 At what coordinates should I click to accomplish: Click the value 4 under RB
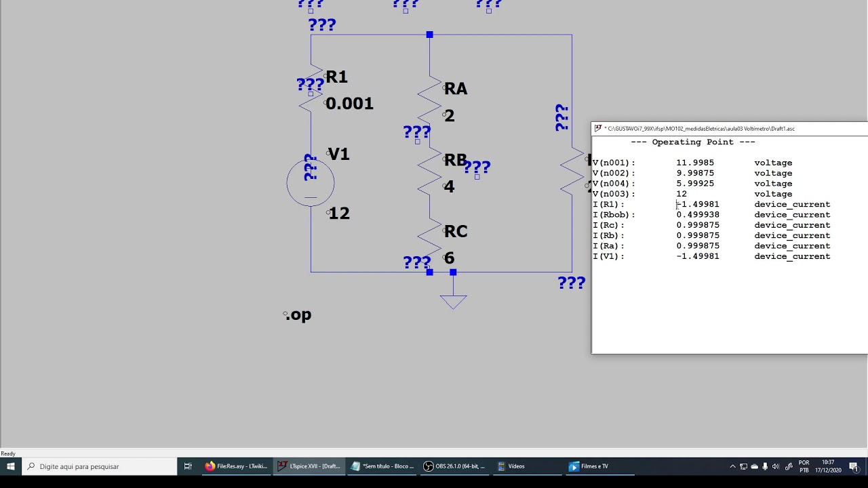tap(450, 186)
